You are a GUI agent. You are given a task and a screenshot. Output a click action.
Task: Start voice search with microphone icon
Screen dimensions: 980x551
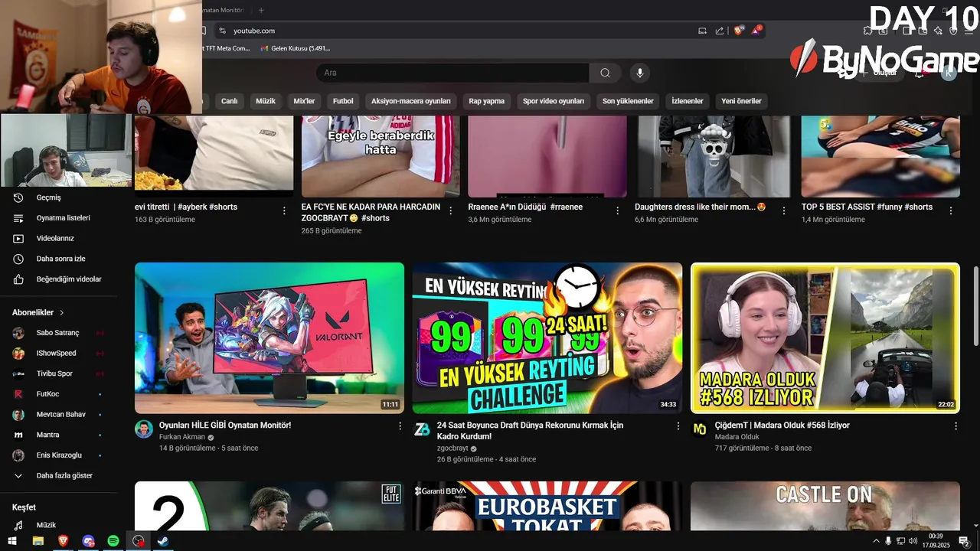click(x=640, y=73)
